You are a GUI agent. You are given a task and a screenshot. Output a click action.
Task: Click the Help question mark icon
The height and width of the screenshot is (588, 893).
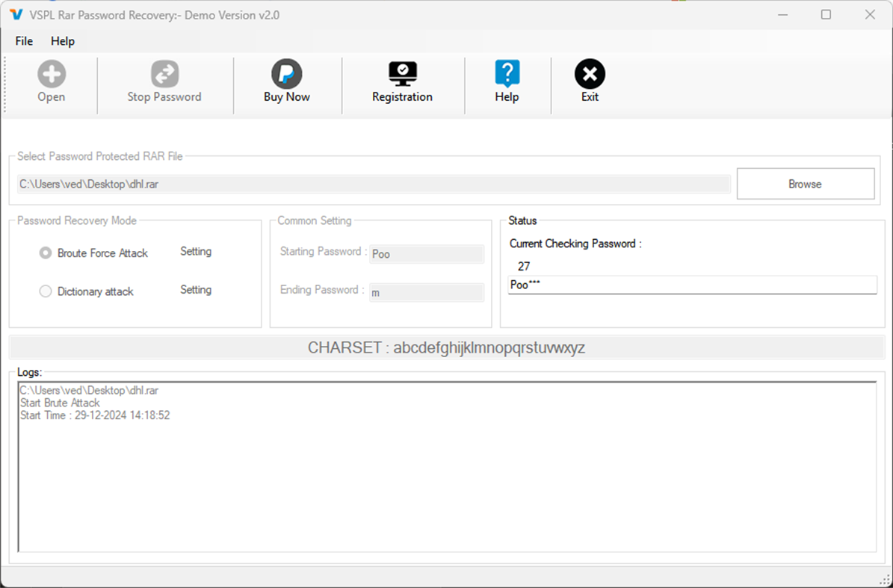(x=507, y=74)
